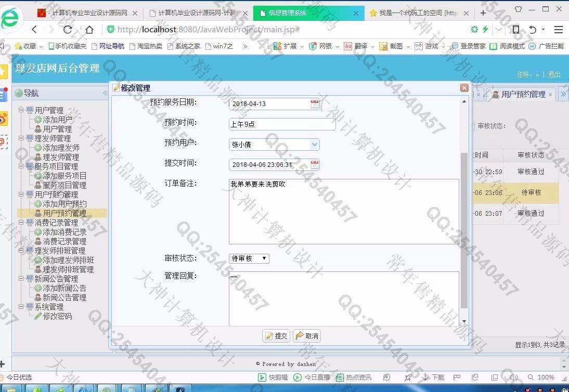Open the 审核状态 dropdown
This screenshot has height=392, width=569.
[249, 258]
